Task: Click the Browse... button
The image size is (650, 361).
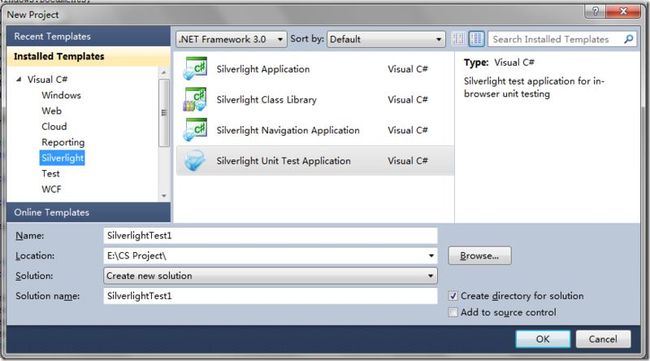Action: 480,256
